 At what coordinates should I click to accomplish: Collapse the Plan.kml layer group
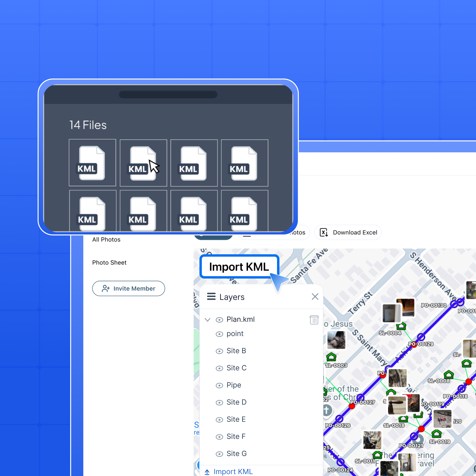(207, 320)
